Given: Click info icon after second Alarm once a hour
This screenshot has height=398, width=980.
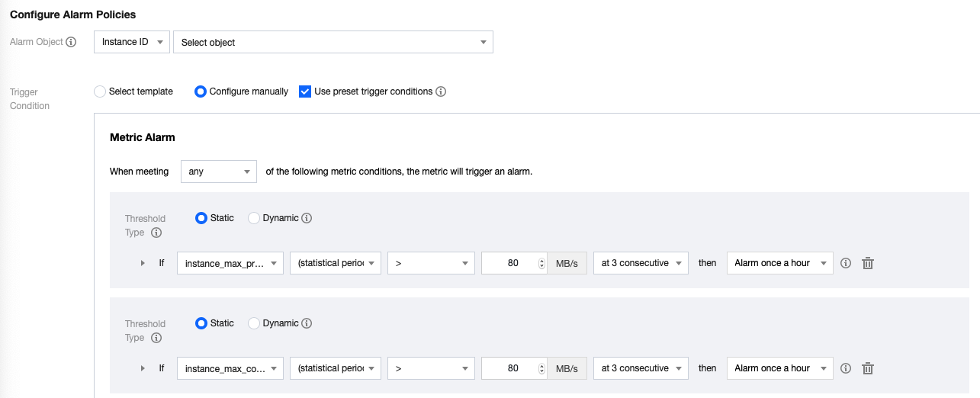Looking at the screenshot, I should (845, 368).
